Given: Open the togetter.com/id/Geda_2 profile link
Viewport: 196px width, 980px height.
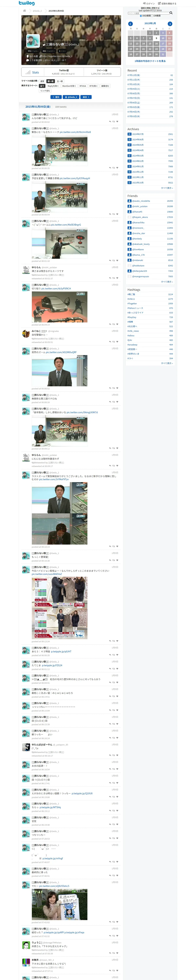Looking at the screenshot, I should 57,56.
